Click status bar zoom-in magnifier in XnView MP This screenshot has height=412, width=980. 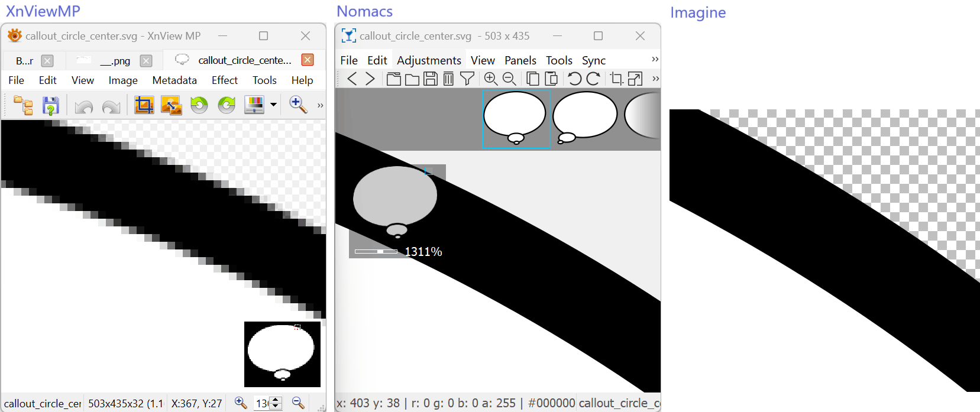click(x=241, y=403)
